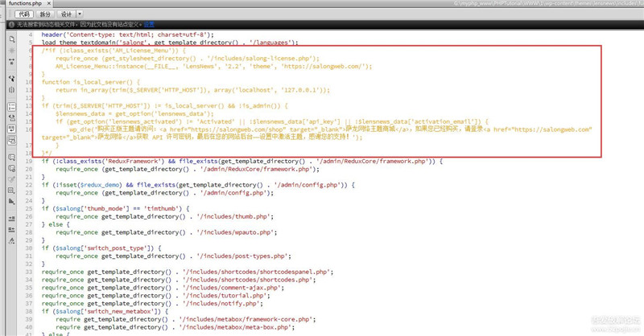Click the '$lensnews_data = get_option' line
The height and width of the screenshot is (336, 644).
[134, 113]
